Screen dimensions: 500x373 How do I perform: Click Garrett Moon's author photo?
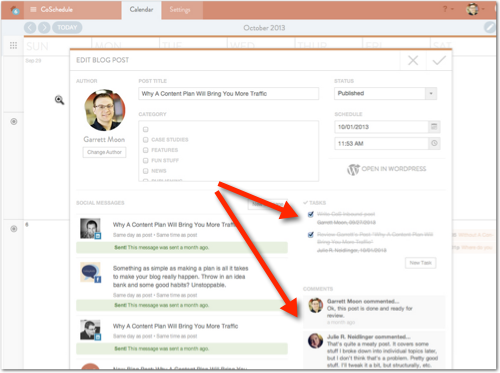coord(105,110)
